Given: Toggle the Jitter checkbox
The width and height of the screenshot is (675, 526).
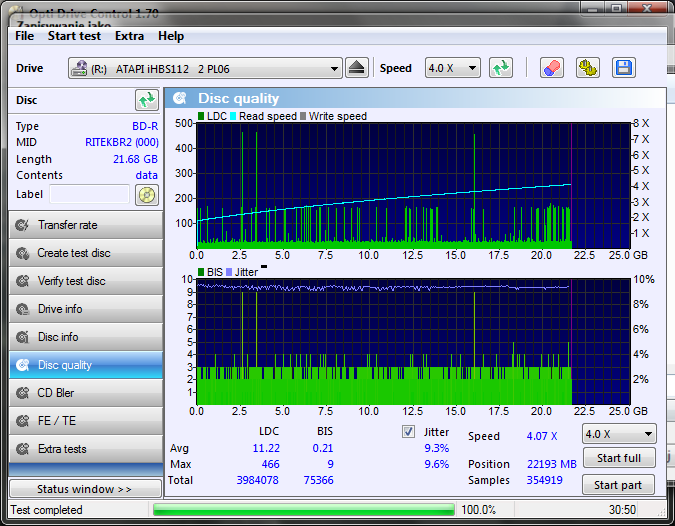Looking at the screenshot, I should coord(408,432).
